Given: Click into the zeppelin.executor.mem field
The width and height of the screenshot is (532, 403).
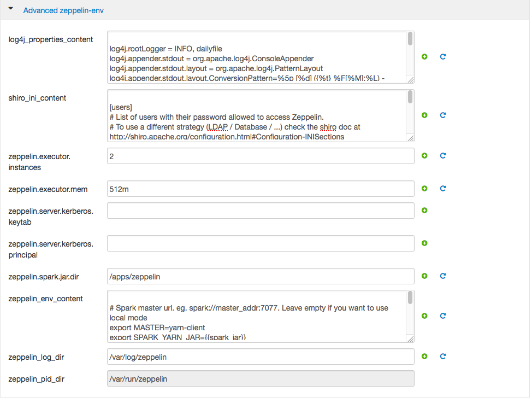Looking at the screenshot, I should click(x=261, y=189).
